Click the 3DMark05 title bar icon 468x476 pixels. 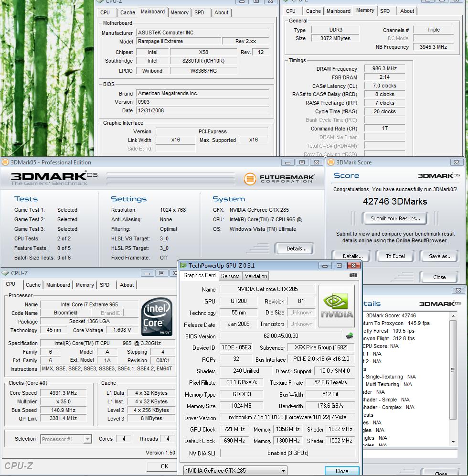point(5,162)
